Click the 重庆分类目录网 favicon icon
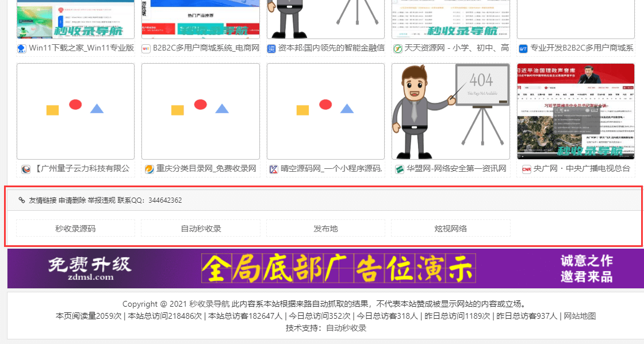The height and width of the screenshot is (344, 644). (x=149, y=169)
